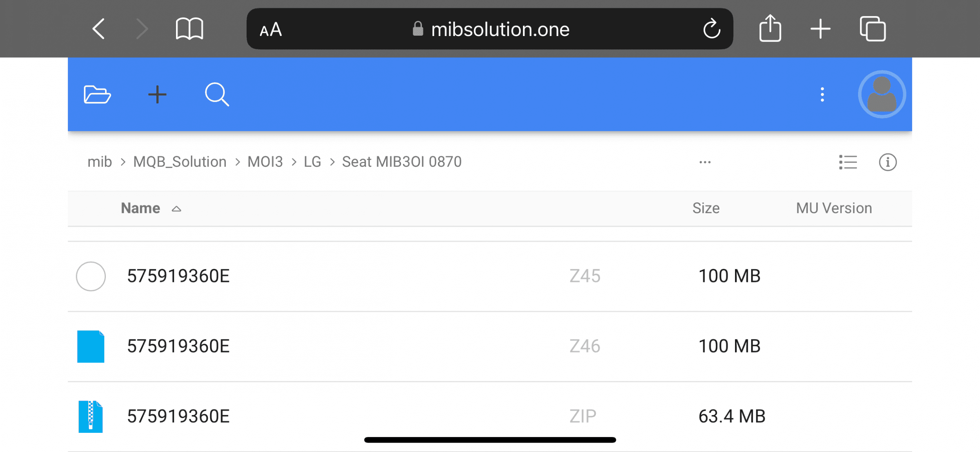Go to MQB_Solution breadcrumb folder
980x452 pixels.
point(180,162)
